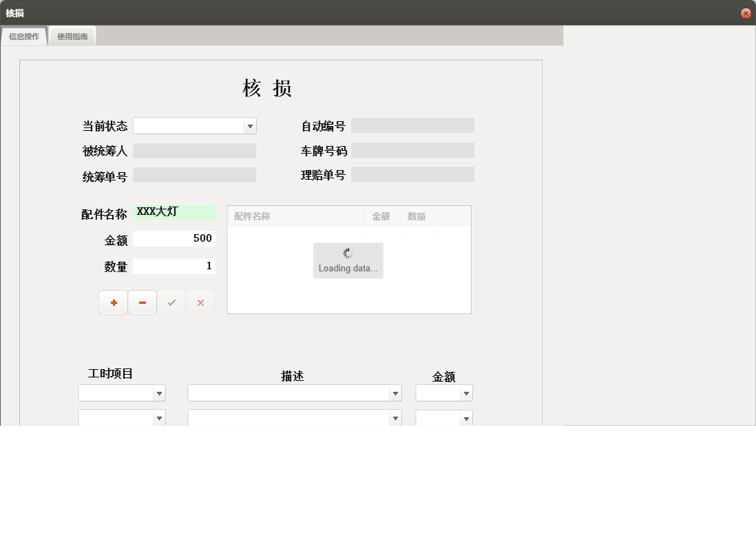This screenshot has width=756, height=542.
Task: Expand the second-row 工时项目 dropdown
Action: coord(160,417)
